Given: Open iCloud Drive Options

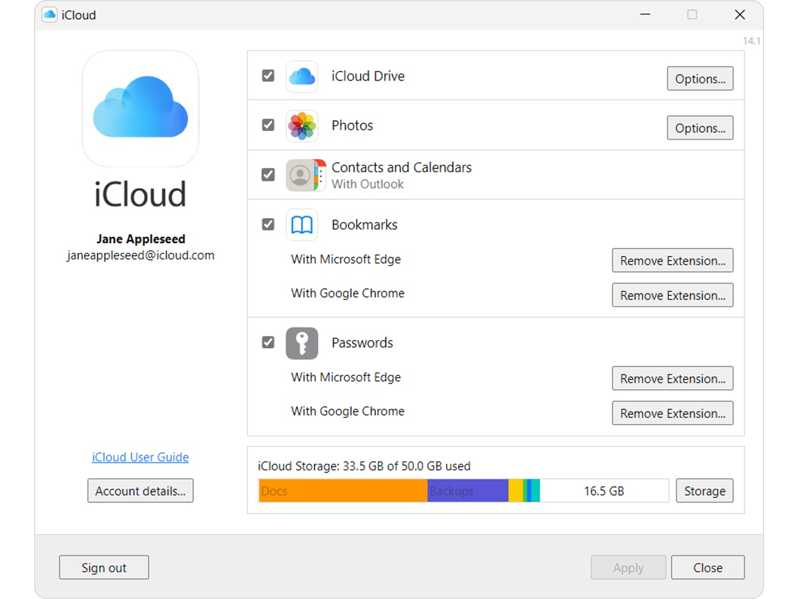Looking at the screenshot, I should [700, 79].
